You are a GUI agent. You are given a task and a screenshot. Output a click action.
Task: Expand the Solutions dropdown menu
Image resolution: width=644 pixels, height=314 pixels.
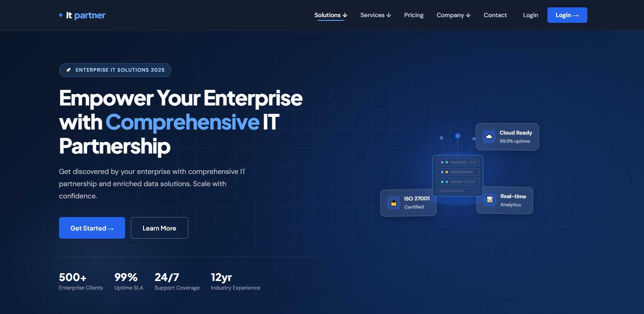click(331, 15)
